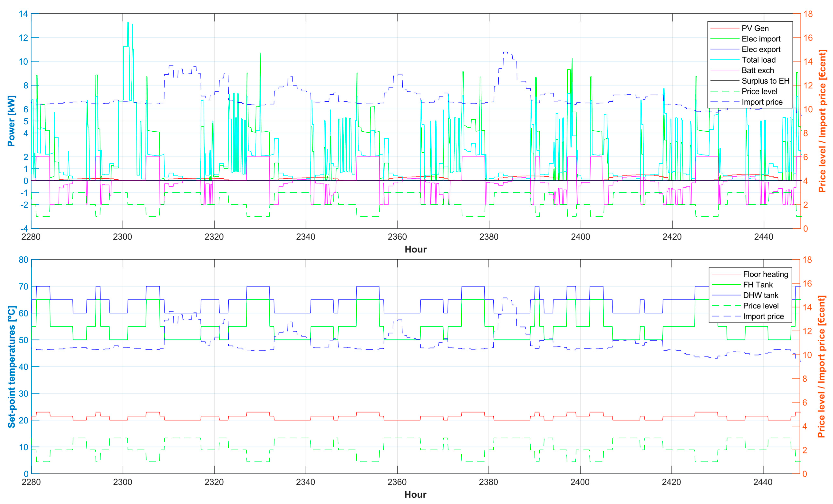Click the 70 tick on temperature axis

pyautogui.click(x=23, y=286)
